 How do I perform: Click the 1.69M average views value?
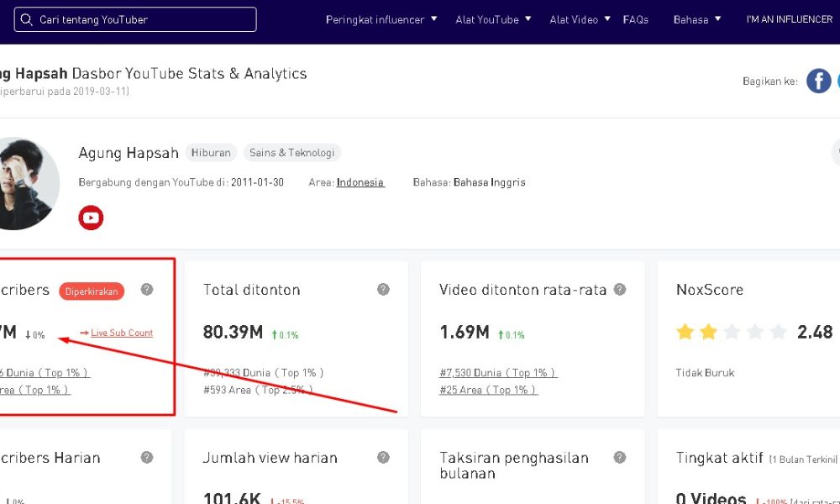pos(465,332)
